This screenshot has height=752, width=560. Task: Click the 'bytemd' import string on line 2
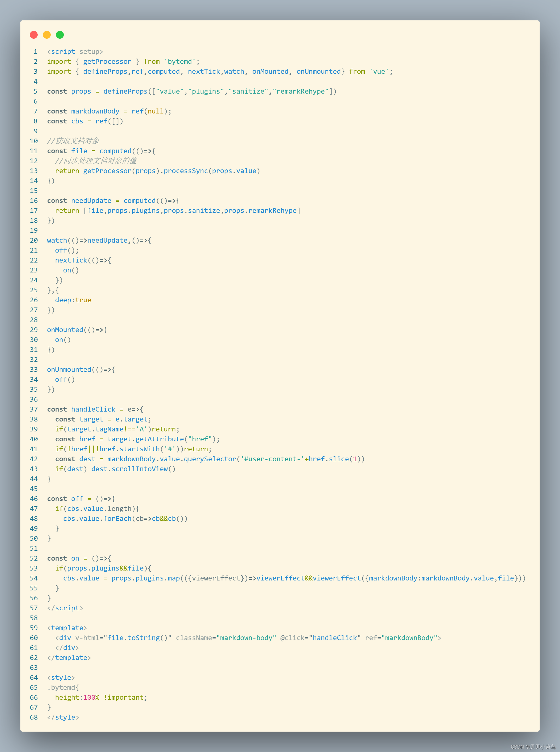click(x=180, y=62)
